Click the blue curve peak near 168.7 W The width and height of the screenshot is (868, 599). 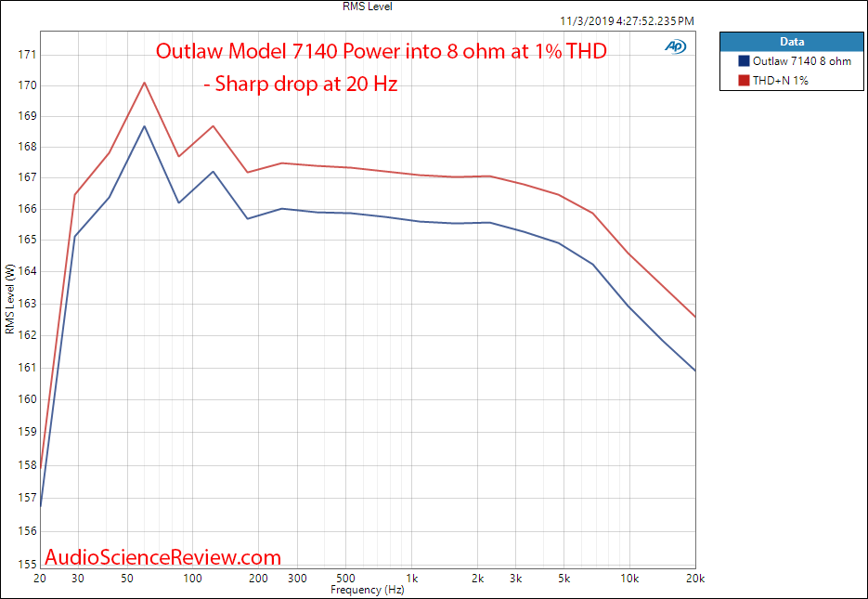(145, 126)
